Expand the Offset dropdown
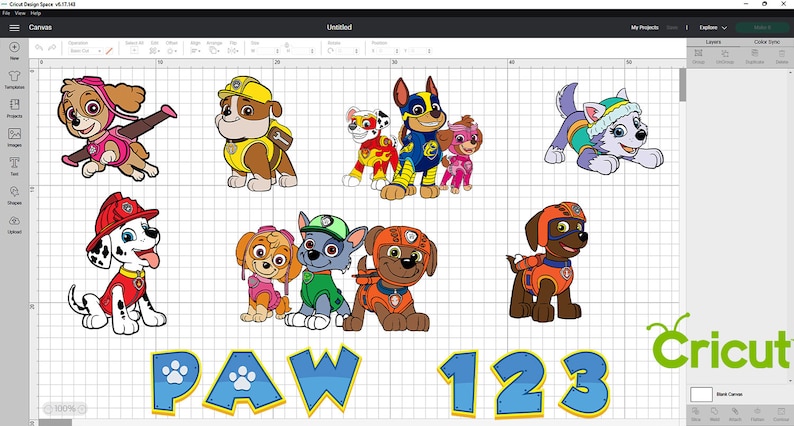Screen dimensions: 794x426 [x=172, y=51]
